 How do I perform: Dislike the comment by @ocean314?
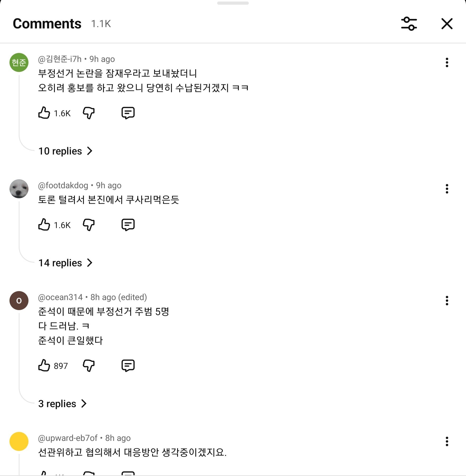(89, 366)
